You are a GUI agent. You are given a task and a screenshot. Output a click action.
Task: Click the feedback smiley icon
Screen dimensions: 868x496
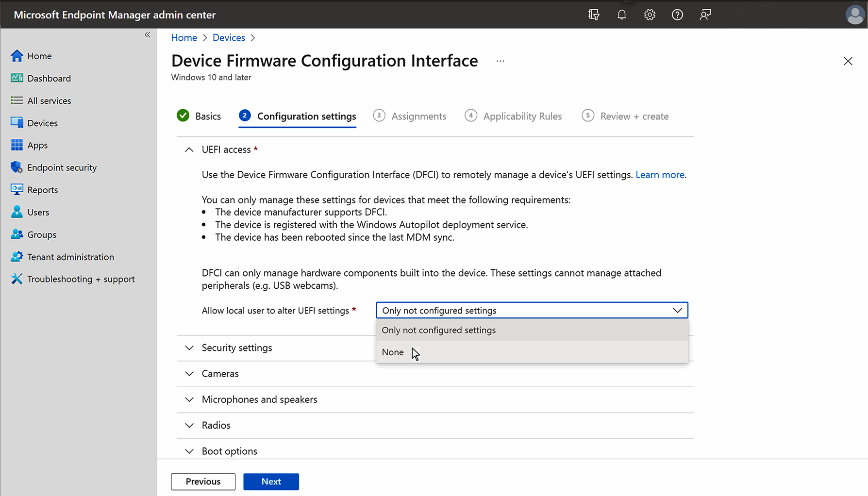[x=705, y=15]
